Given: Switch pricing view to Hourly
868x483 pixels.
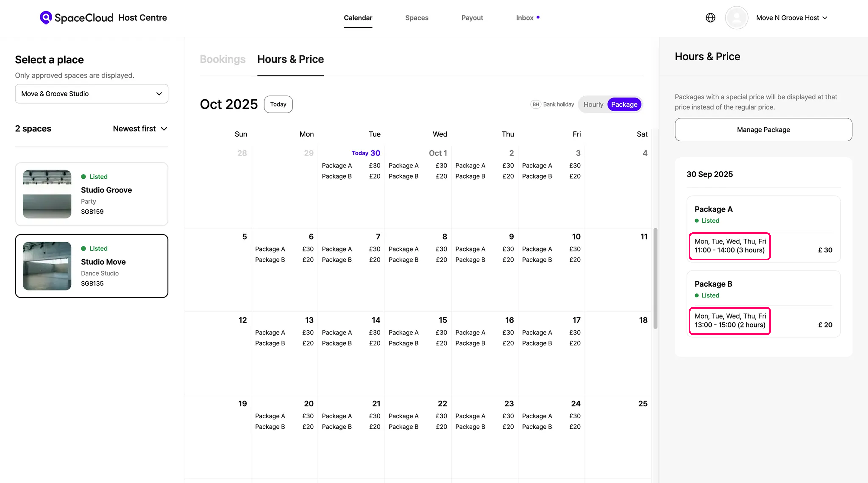Looking at the screenshot, I should pos(593,104).
